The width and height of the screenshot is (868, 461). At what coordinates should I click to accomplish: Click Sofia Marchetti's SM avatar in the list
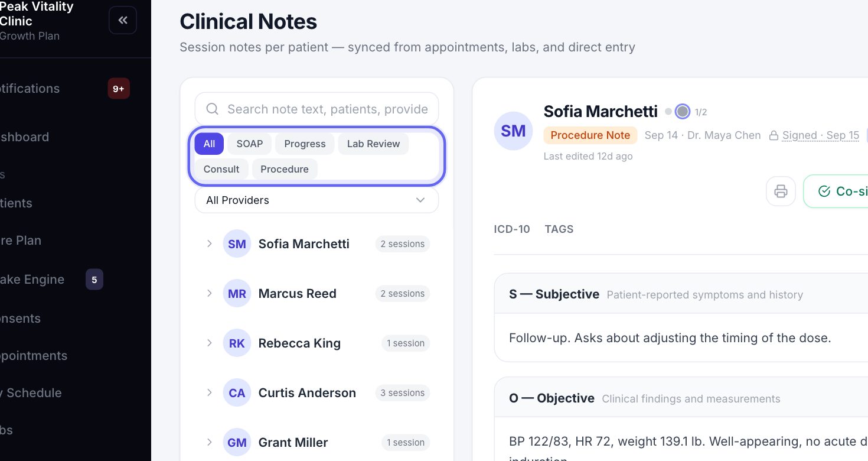237,244
